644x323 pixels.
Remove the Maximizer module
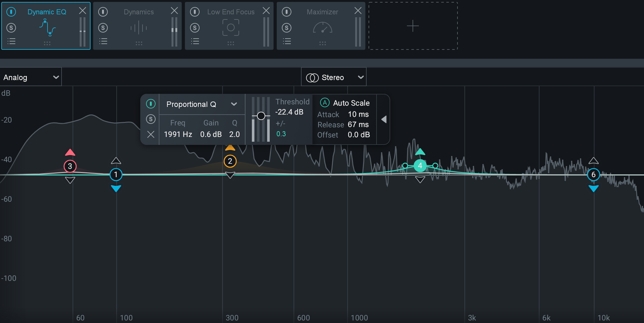point(358,11)
